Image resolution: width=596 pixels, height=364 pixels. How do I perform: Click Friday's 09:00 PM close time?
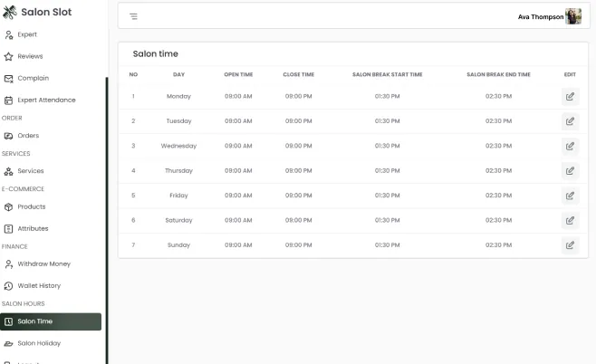click(x=298, y=196)
